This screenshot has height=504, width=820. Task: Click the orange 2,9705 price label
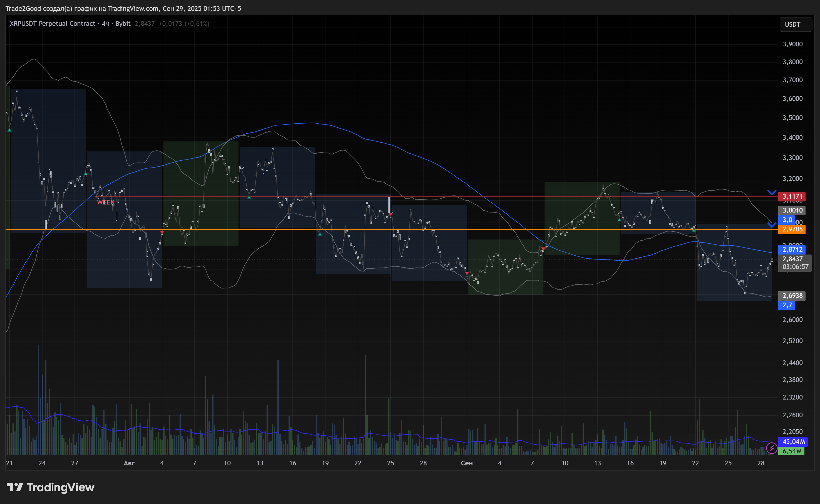tap(792, 229)
